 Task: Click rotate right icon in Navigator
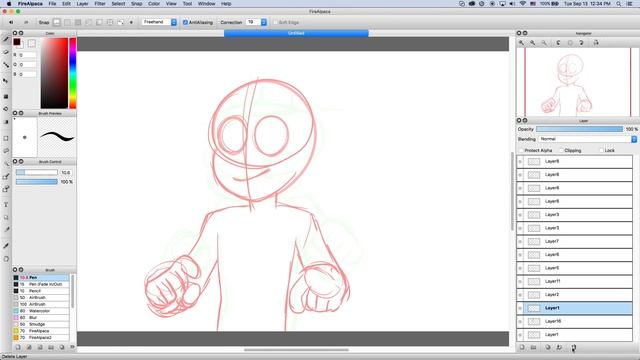point(582,43)
